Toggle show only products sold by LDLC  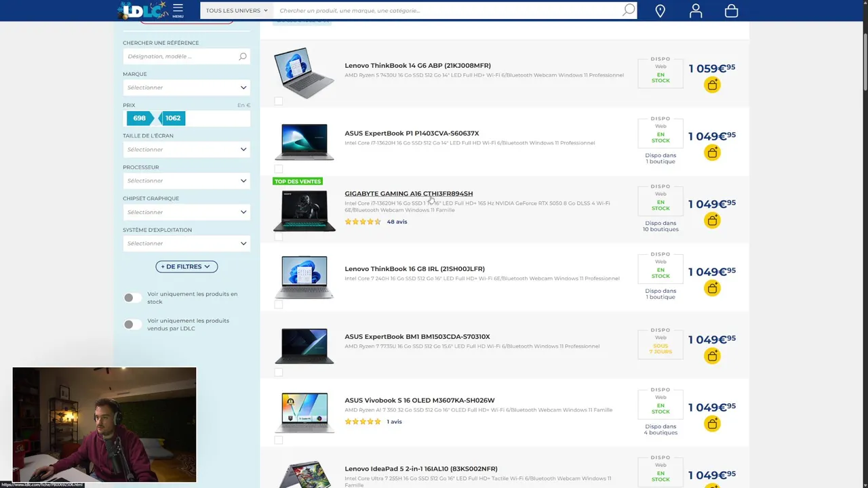click(132, 324)
